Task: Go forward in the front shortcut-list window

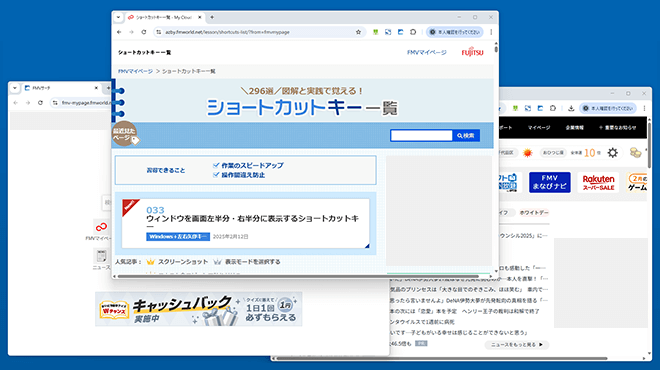Action: pyautogui.click(x=131, y=32)
